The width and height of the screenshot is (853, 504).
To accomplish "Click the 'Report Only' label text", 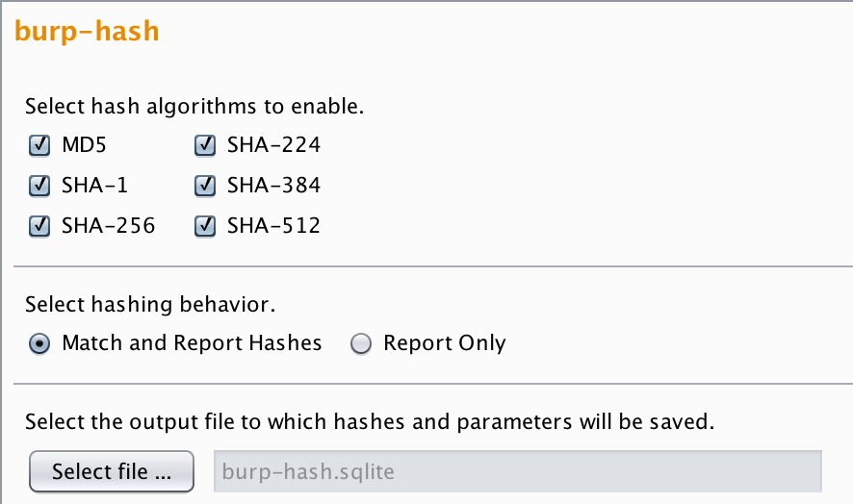I will (444, 343).
